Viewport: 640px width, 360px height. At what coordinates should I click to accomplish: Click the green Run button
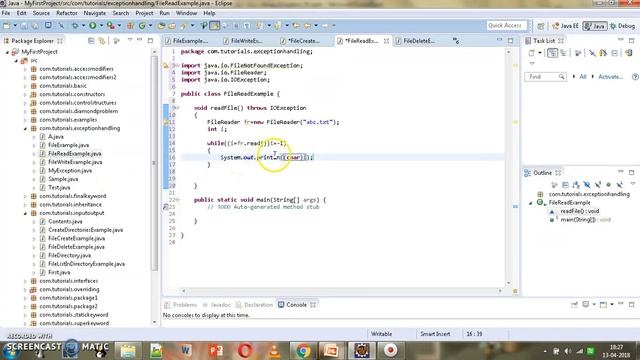pos(93,26)
